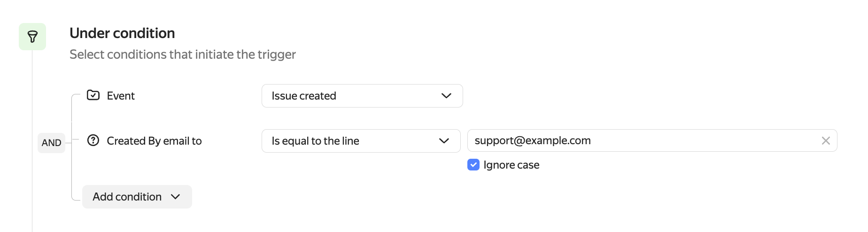
Task: Uncheck the Ignore case checkbox
Action: tap(473, 165)
